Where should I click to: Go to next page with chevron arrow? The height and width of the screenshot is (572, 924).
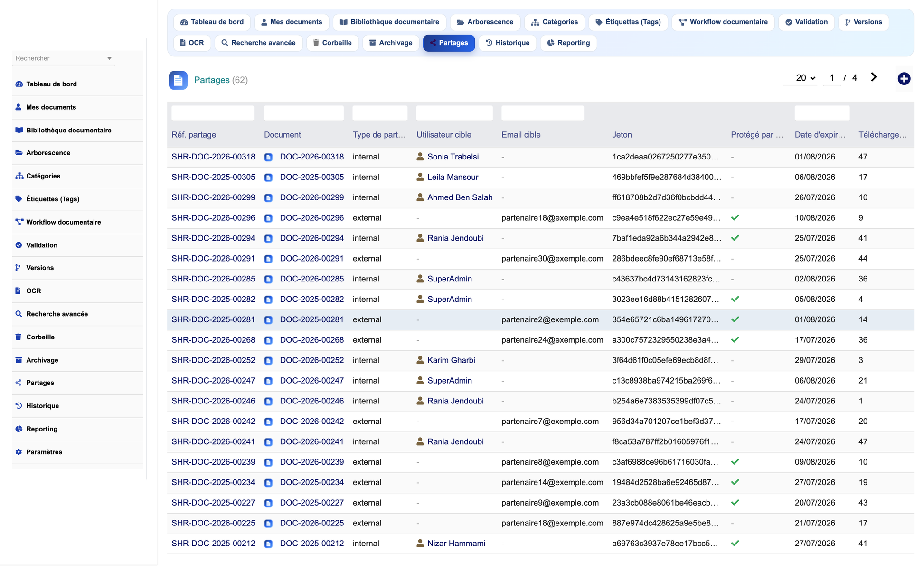[x=874, y=77]
